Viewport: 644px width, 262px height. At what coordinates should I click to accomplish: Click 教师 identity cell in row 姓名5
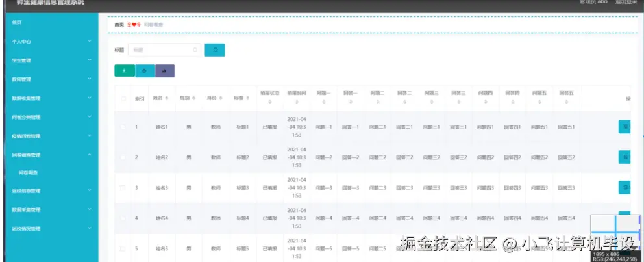(x=216, y=249)
